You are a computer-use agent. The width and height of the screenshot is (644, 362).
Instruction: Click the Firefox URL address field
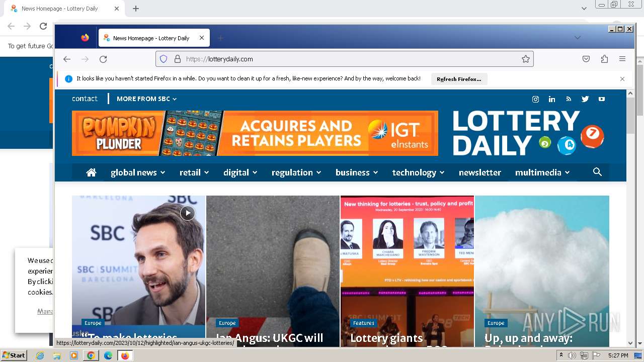tap(345, 59)
